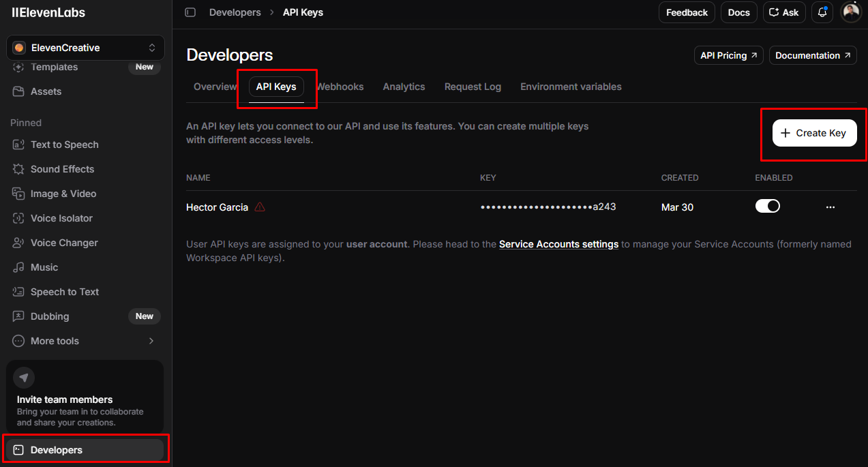Click the CREATED column header

[680, 178]
